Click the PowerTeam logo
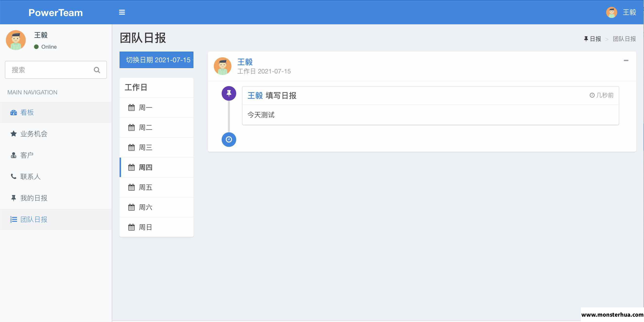644x322 pixels. tap(55, 12)
